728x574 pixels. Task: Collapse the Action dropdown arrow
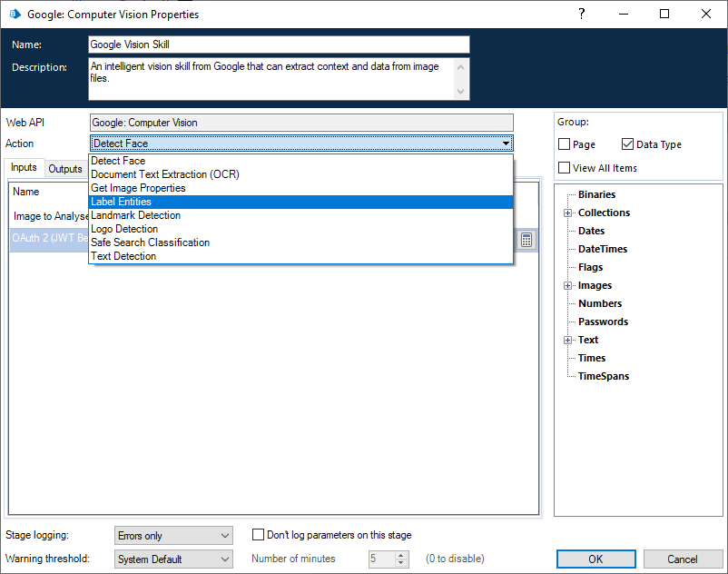tap(507, 143)
